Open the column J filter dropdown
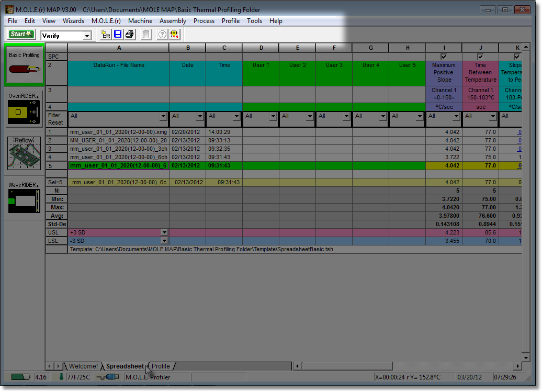This screenshot has height=392, width=542. click(x=493, y=116)
